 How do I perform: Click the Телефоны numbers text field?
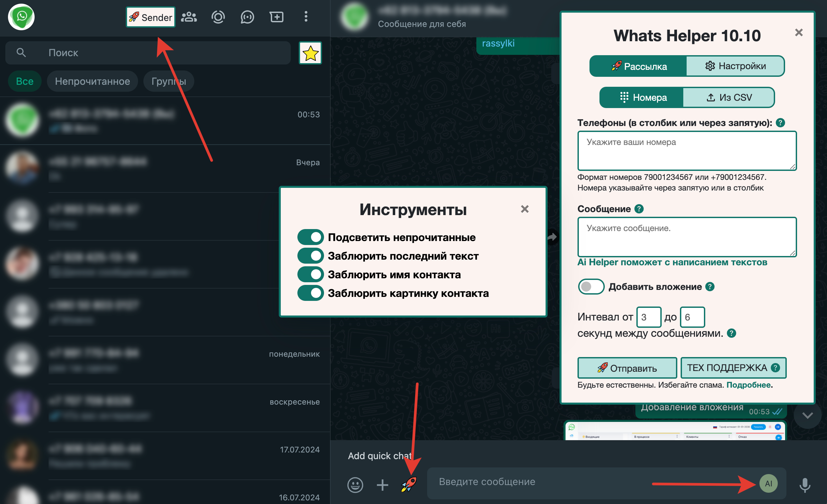(687, 151)
